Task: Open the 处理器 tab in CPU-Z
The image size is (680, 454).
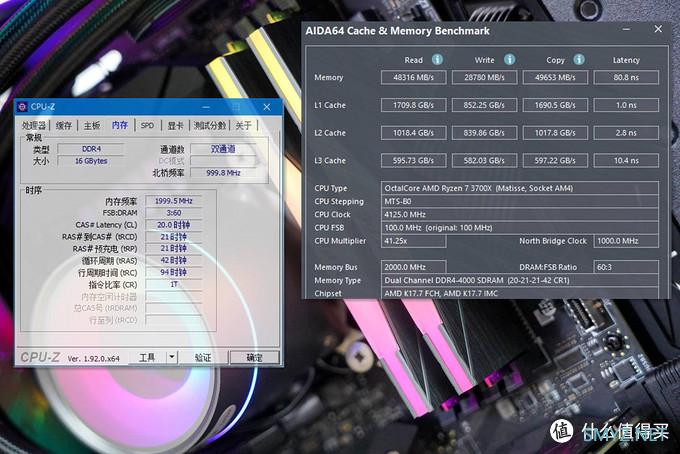Action: point(33,125)
